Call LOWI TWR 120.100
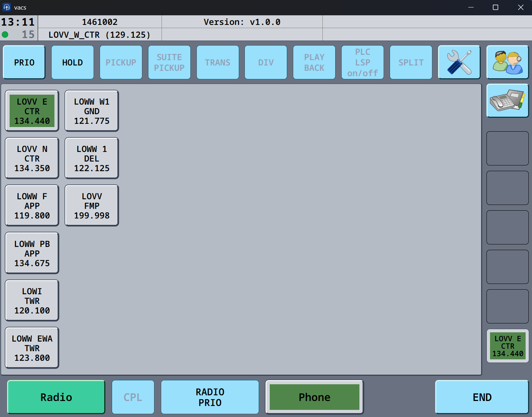This screenshot has height=417, width=532. [32, 301]
